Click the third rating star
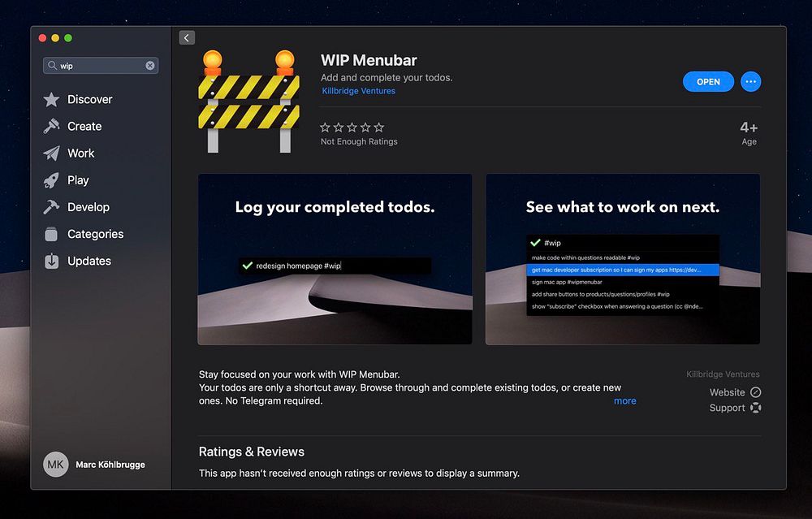Viewport: 812px width, 519px height. pos(352,128)
